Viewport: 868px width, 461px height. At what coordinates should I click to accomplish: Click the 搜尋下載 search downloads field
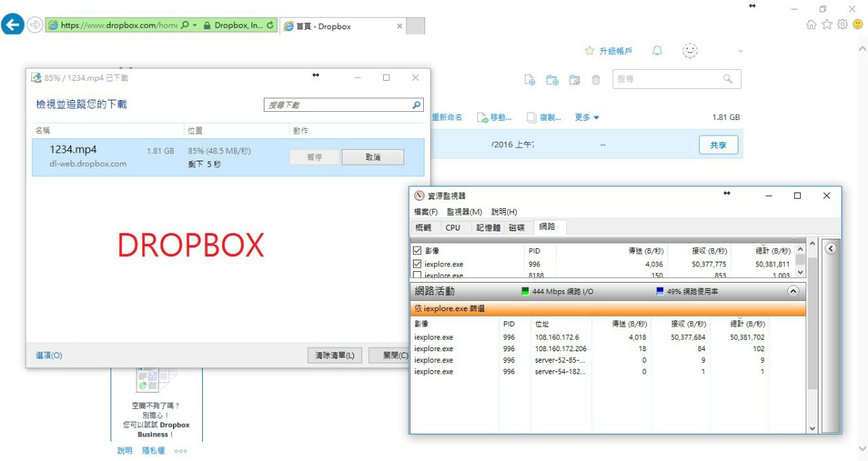tap(337, 105)
